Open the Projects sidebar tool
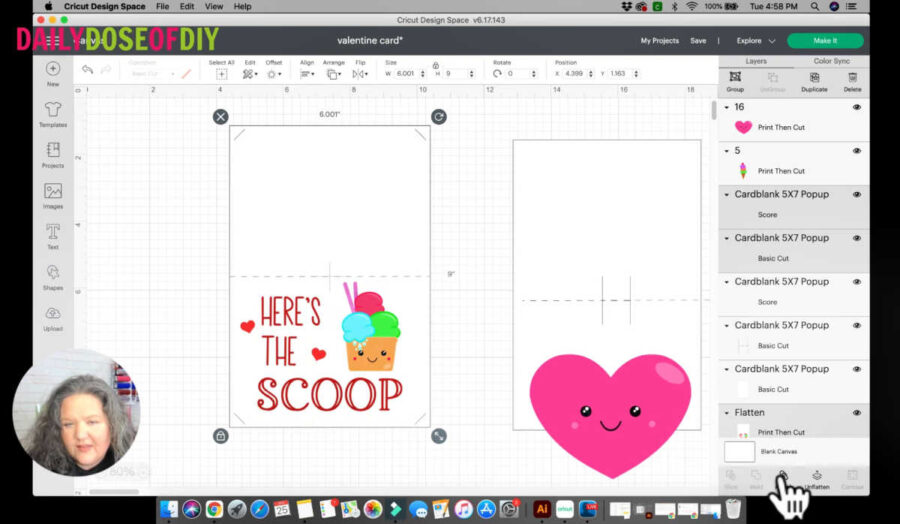 pos(53,154)
